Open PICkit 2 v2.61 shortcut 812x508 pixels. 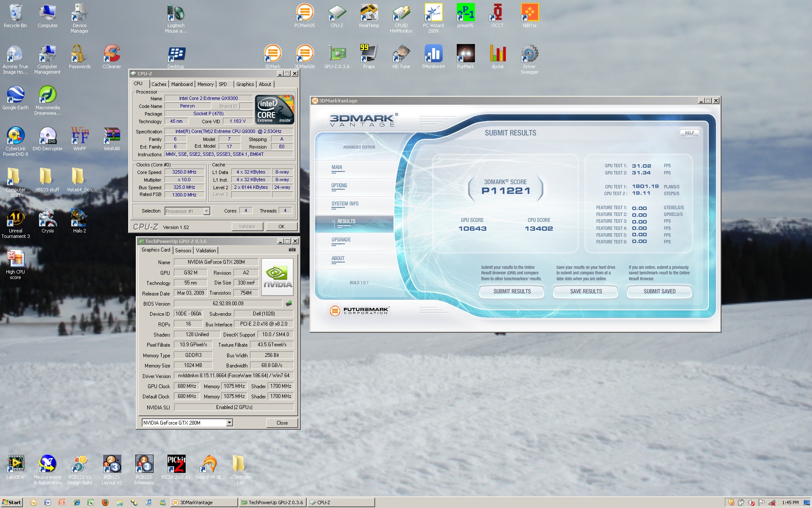pyautogui.click(x=176, y=467)
